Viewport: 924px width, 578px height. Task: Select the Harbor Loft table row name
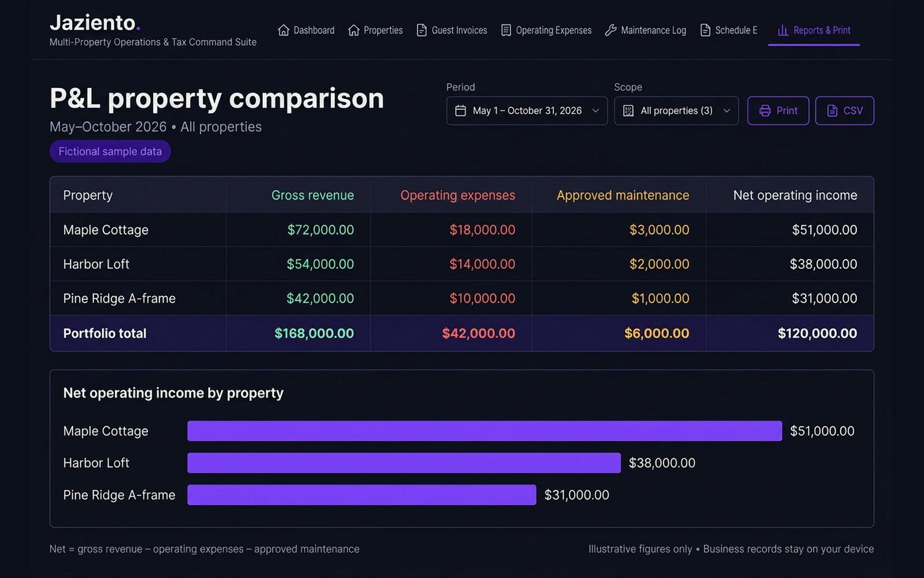point(96,264)
